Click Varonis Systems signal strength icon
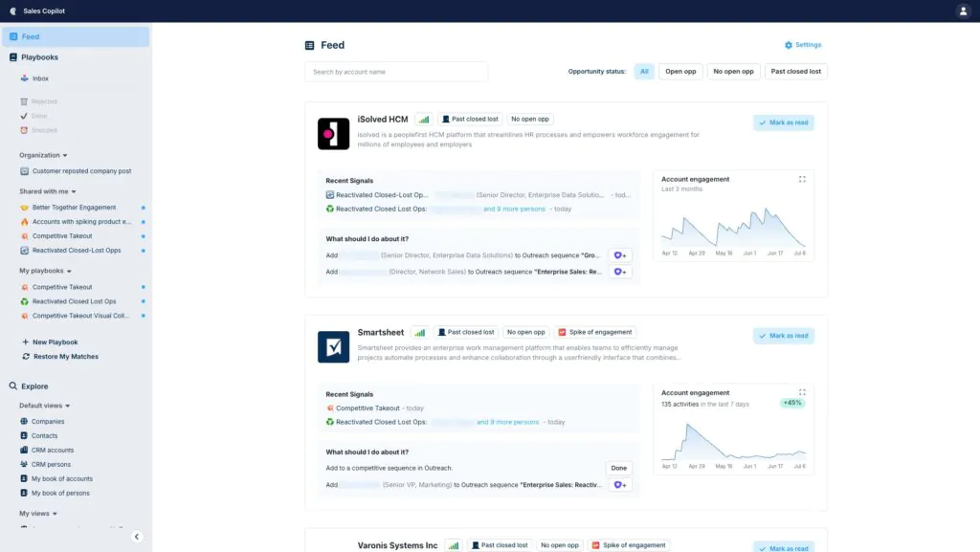The height and width of the screenshot is (552, 980). 453,545
